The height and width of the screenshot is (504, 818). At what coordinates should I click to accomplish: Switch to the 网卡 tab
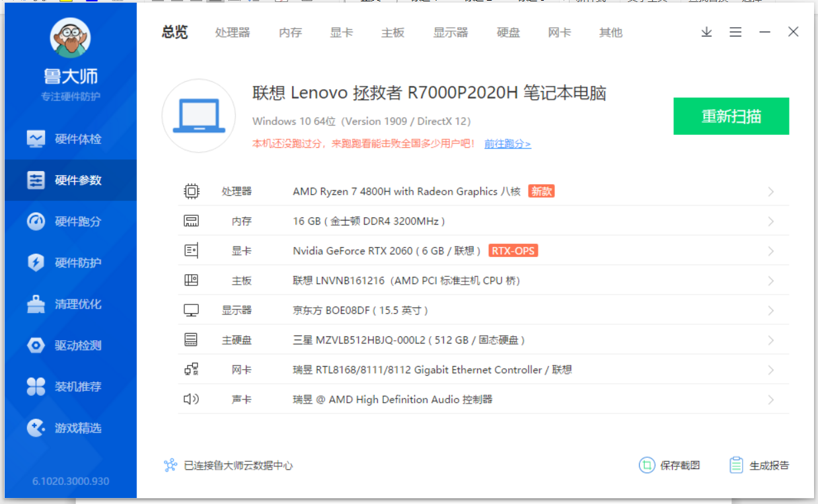click(x=560, y=32)
